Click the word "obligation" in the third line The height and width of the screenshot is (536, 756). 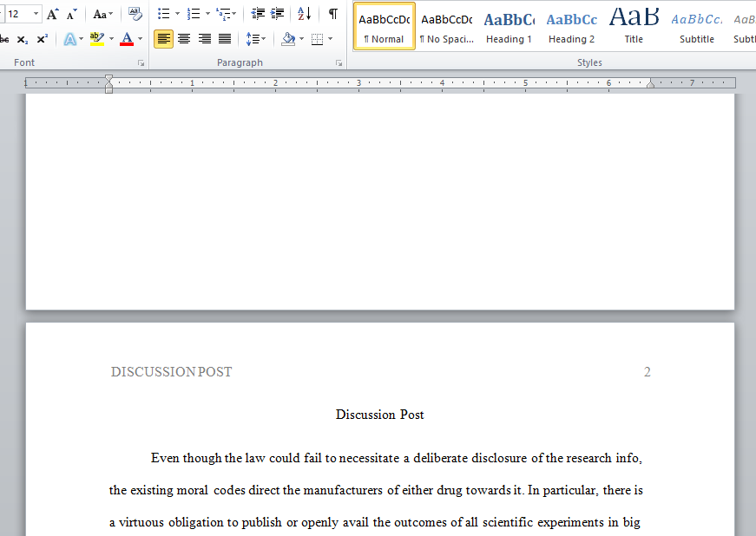click(x=196, y=522)
